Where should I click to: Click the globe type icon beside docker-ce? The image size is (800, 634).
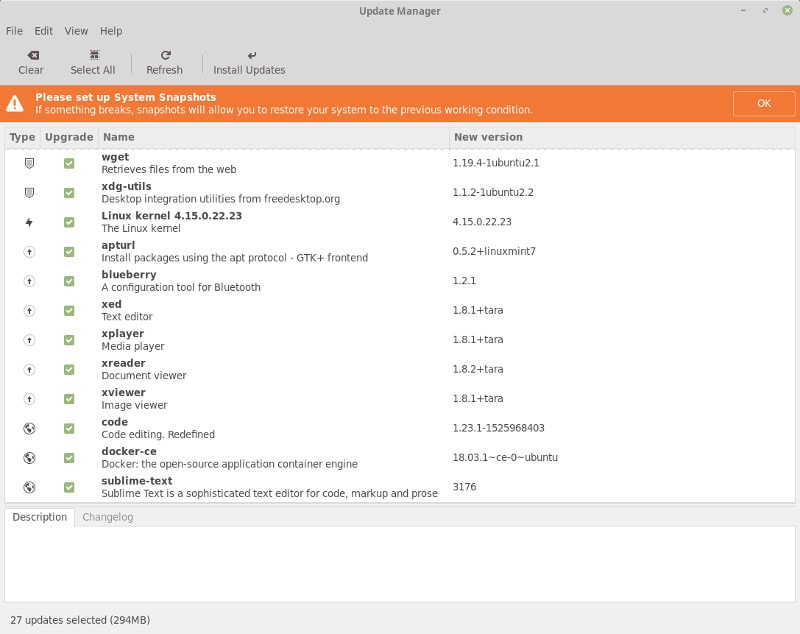(x=29, y=457)
